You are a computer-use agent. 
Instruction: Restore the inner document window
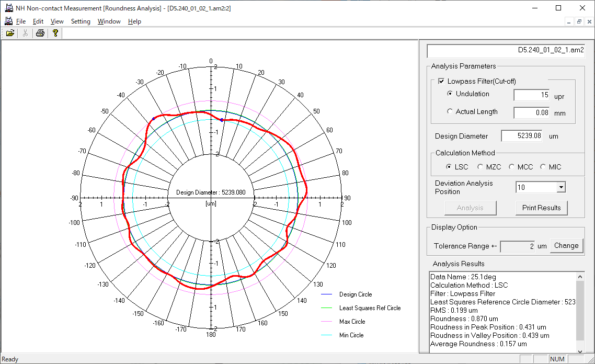[579, 21]
